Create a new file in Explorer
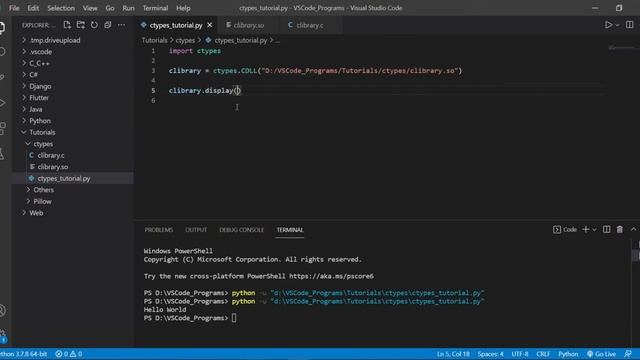The width and height of the screenshot is (640, 360). (67, 25)
